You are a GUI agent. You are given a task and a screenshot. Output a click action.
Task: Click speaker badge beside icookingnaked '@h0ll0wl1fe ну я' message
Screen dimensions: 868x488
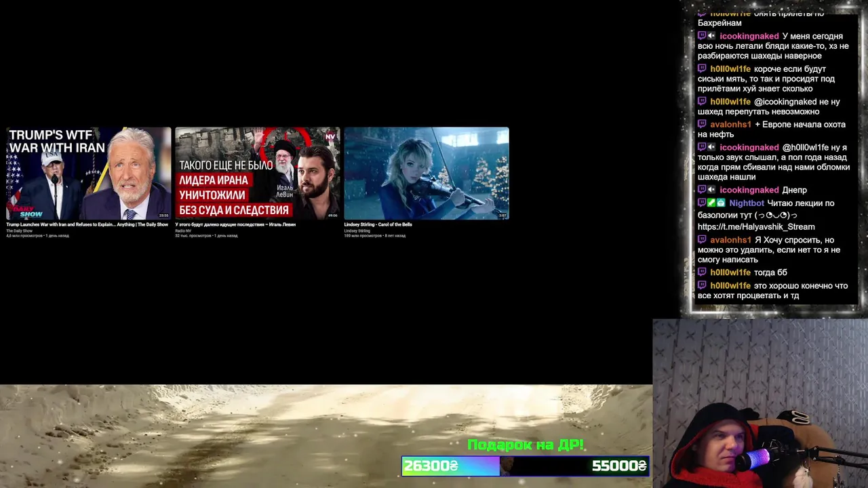[x=711, y=147]
